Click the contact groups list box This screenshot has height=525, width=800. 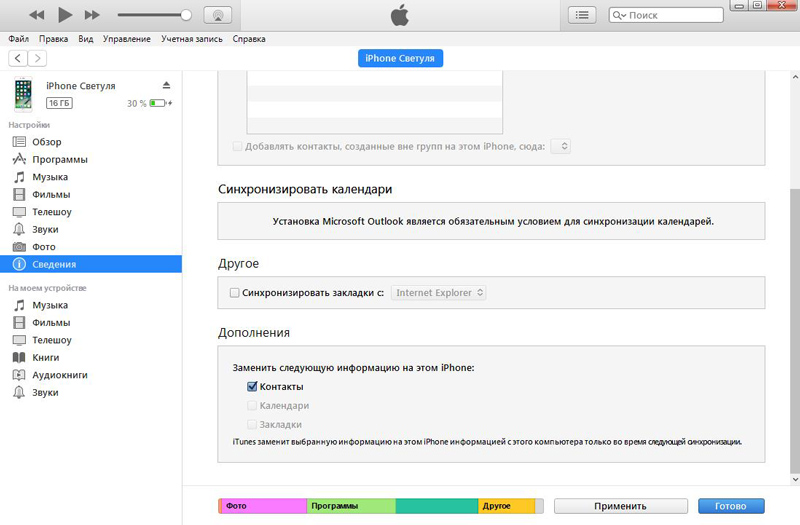point(374,102)
